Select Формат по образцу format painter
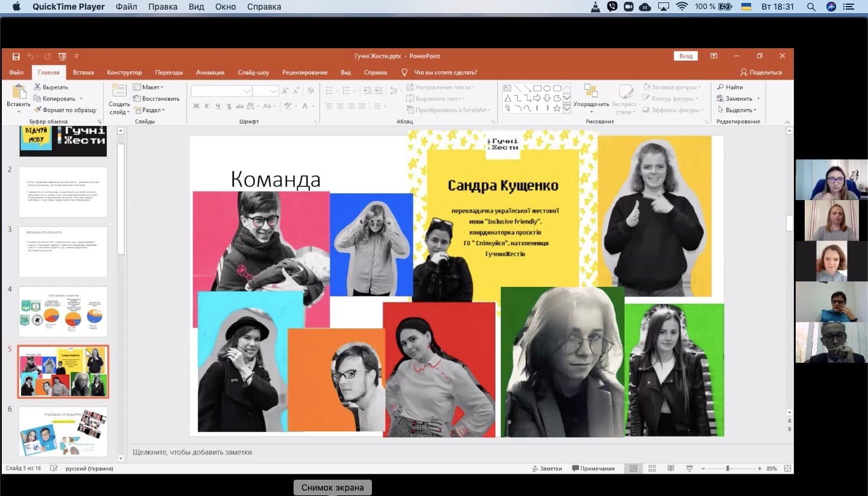The image size is (868, 496). pos(64,110)
